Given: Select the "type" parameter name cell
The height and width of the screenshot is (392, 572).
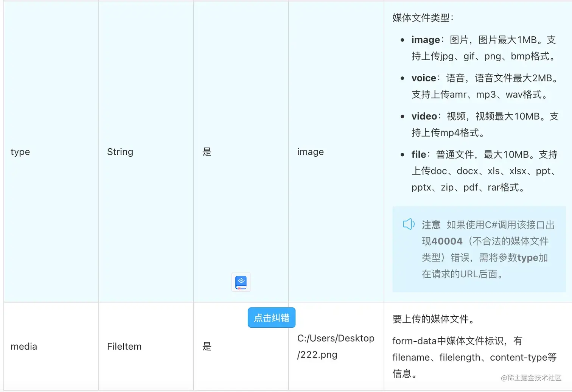Looking at the screenshot, I should point(20,152).
